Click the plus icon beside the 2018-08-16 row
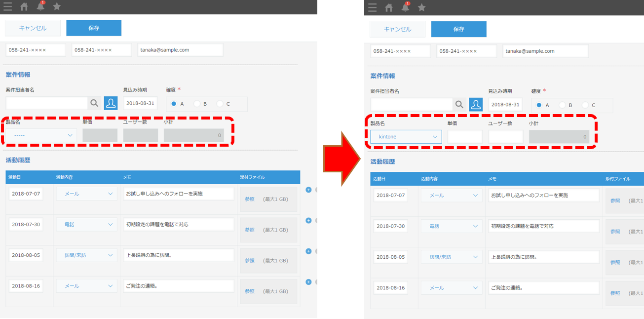The width and height of the screenshot is (644, 319). tap(308, 282)
